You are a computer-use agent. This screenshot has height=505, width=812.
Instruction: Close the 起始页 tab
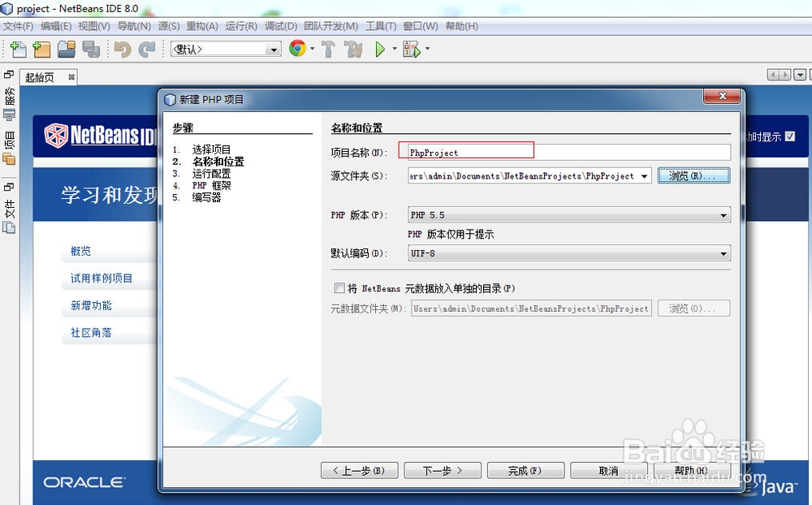point(71,77)
